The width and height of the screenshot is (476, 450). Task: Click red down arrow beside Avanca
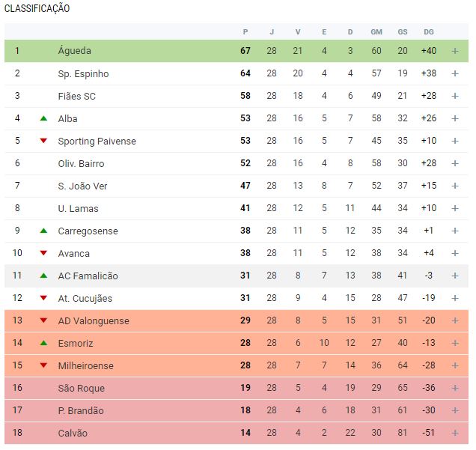(43, 253)
